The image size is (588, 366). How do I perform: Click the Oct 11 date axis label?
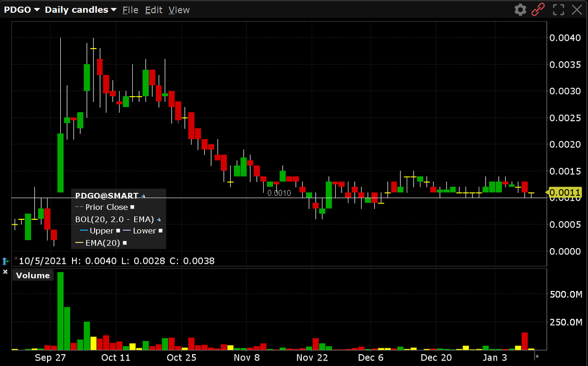(116, 357)
